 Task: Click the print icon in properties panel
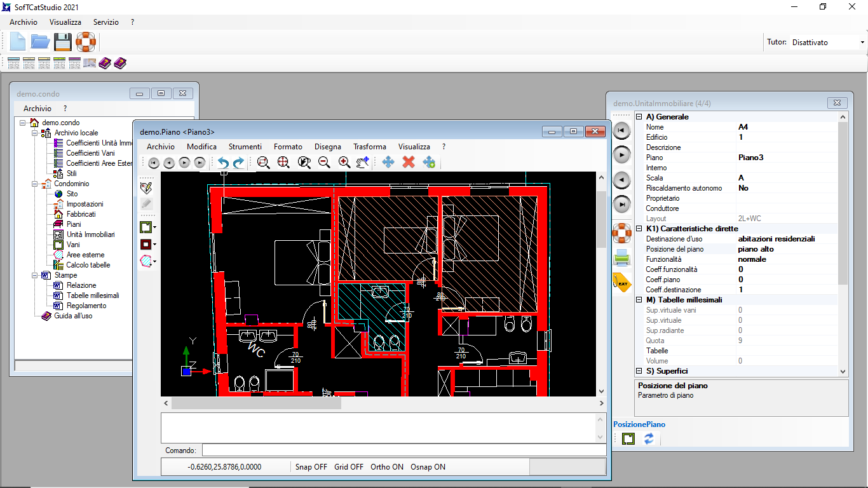[621, 257]
